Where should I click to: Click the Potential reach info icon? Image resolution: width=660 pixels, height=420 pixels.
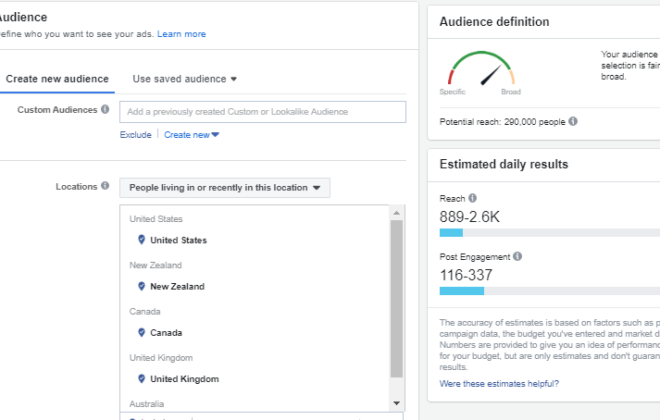coord(573,121)
